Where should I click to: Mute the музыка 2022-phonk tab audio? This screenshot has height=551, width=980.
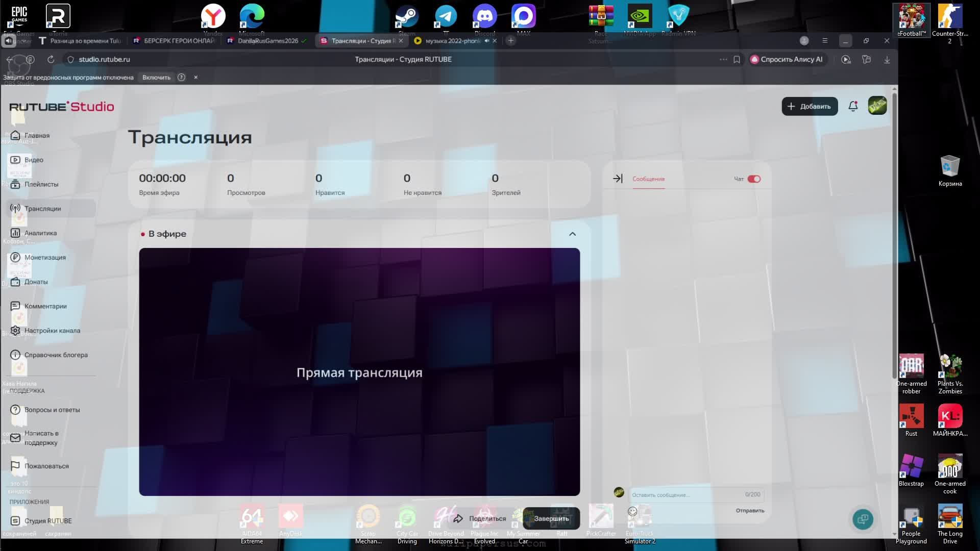(x=487, y=41)
